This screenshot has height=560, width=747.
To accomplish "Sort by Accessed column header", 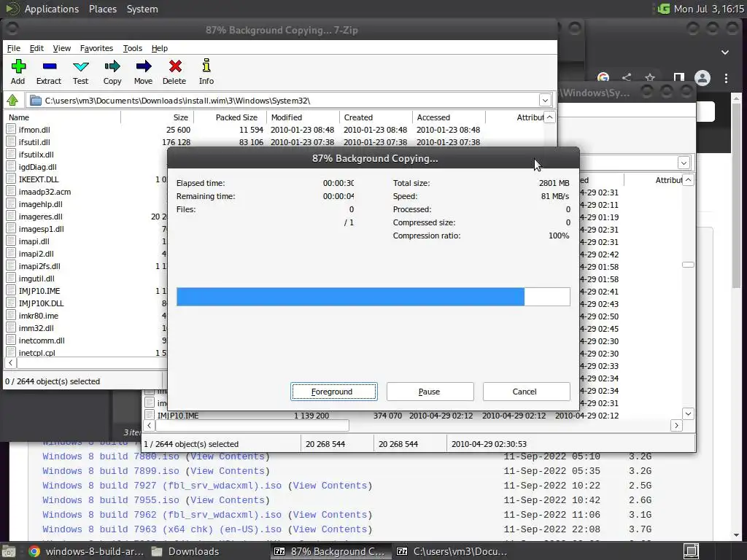I will [x=449, y=117].
